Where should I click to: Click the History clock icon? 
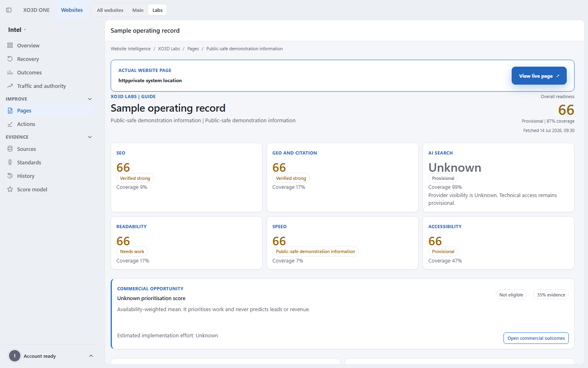click(10, 176)
